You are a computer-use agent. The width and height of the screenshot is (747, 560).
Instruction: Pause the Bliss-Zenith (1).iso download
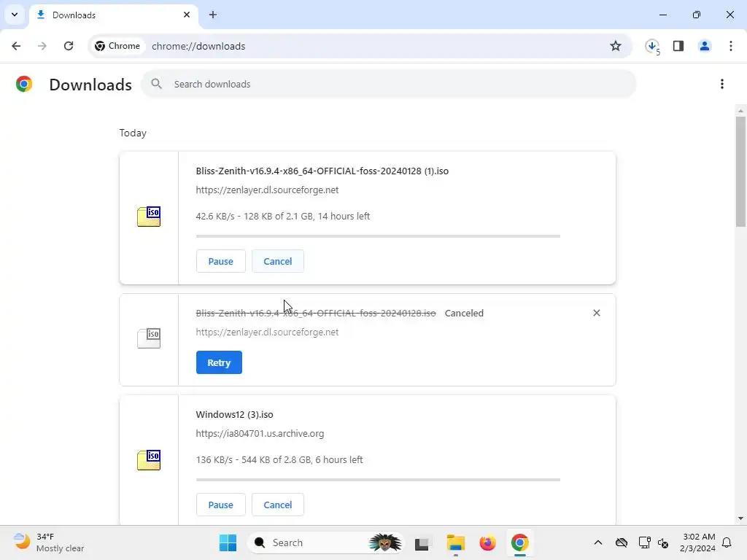[220, 262]
